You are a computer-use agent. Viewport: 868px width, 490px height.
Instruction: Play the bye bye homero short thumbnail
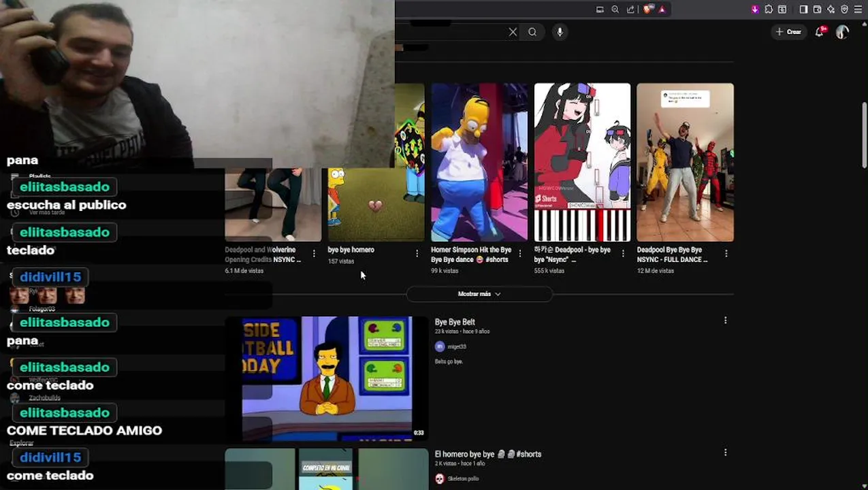tap(376, 204)
